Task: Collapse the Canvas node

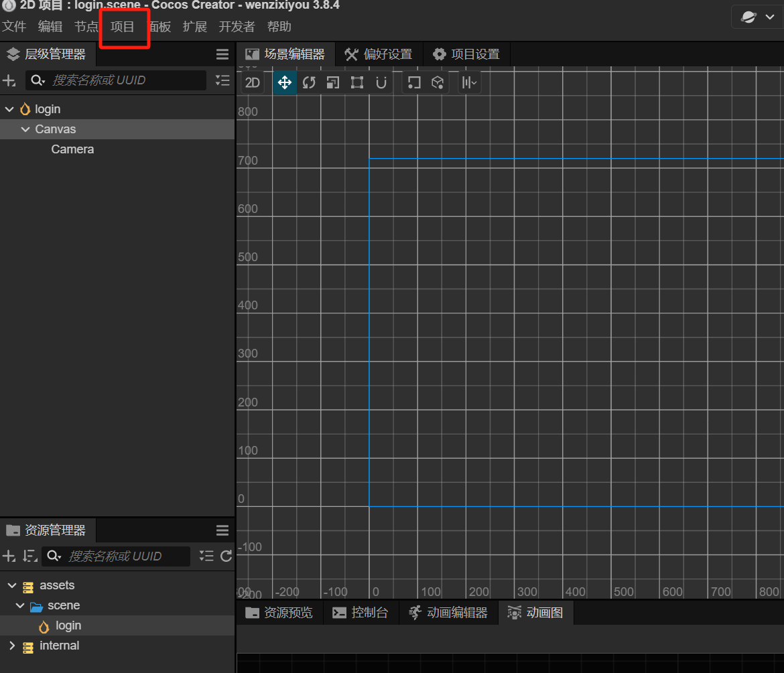Action: click(x=25, y=129)
